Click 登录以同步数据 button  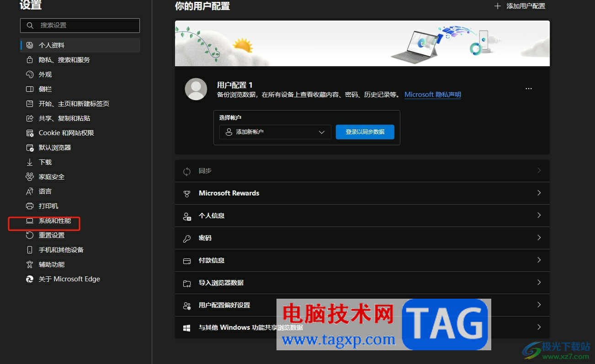(x=365, y=132)
